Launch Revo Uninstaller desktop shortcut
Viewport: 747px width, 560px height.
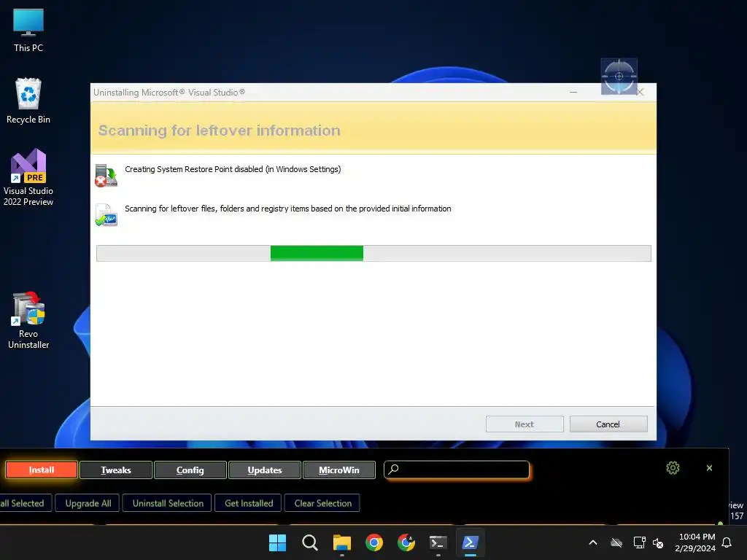28,320
